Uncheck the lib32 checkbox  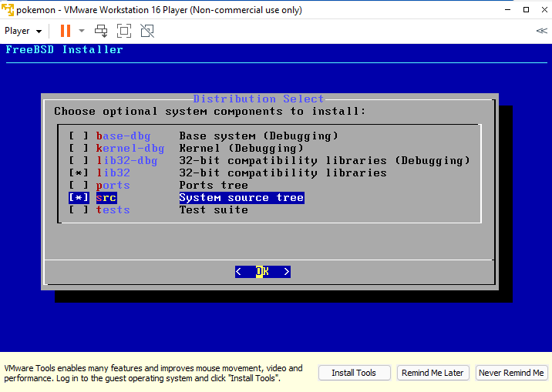pyautogui.click(x=79, y=173)
